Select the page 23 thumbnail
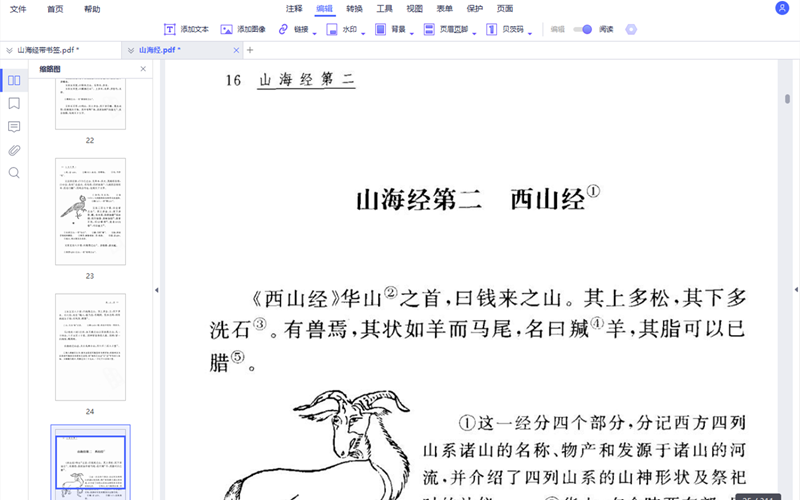 90,211
